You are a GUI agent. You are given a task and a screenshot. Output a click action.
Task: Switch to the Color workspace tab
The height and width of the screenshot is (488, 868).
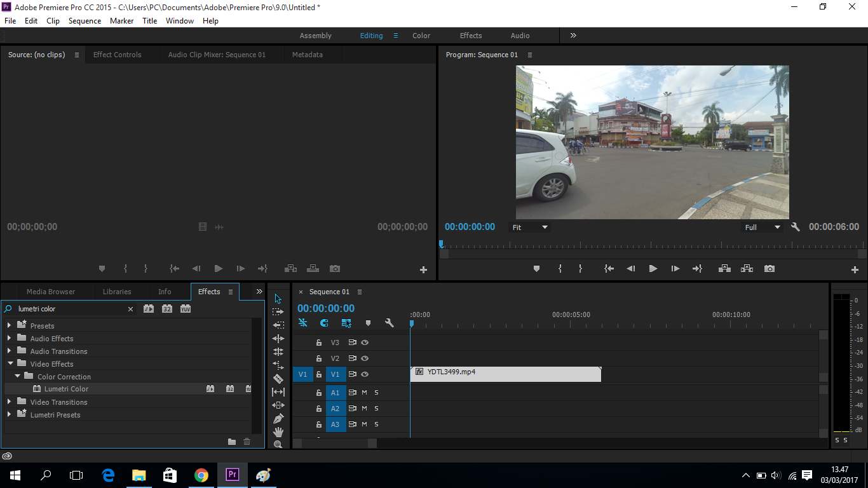[421, 36]
